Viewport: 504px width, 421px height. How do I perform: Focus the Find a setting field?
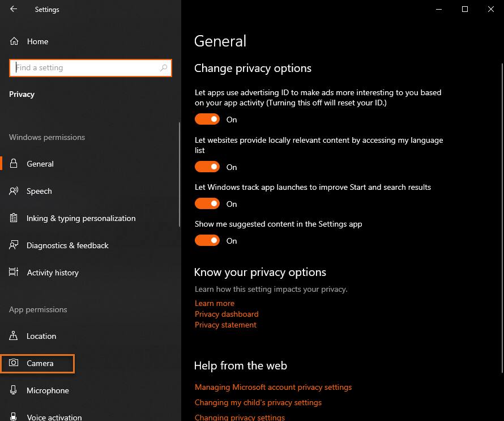pyautogui.click(x=90, y=68)
